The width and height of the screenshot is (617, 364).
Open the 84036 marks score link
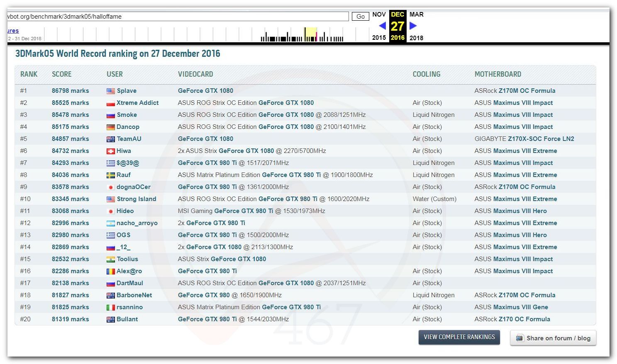point(71,175)
